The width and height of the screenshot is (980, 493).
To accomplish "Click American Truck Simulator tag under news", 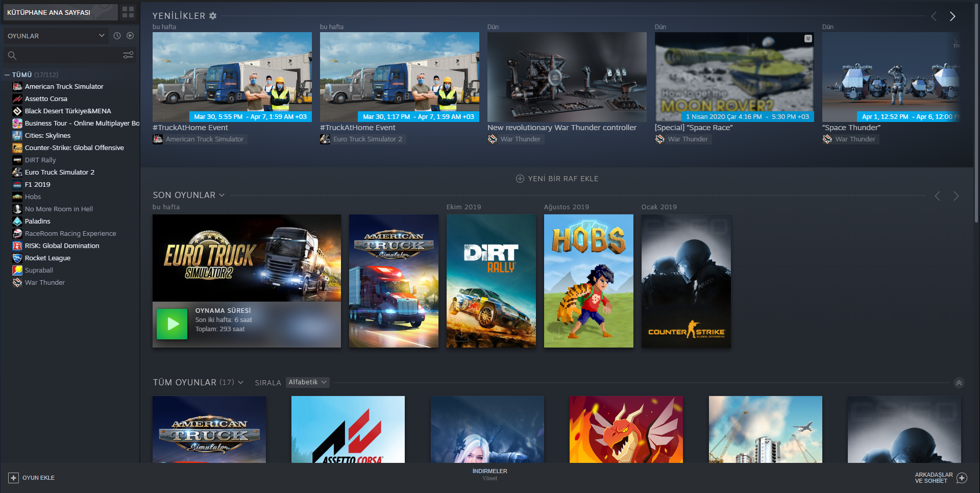I will click(x=200, y=139).
